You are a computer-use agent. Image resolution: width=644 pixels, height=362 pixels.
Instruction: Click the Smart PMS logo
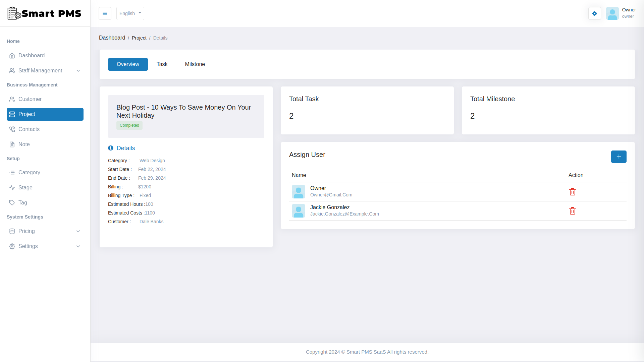pos(44,13)
